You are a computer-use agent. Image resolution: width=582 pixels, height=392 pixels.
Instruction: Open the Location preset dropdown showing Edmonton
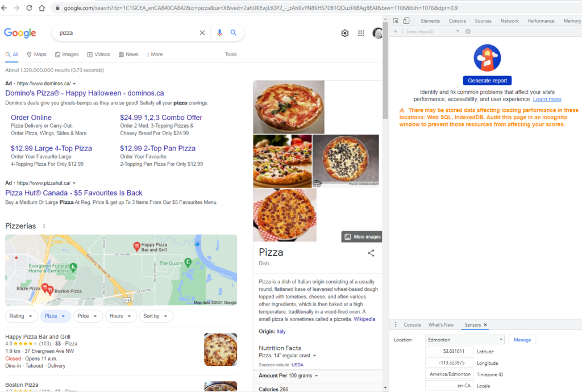(465, 340)
